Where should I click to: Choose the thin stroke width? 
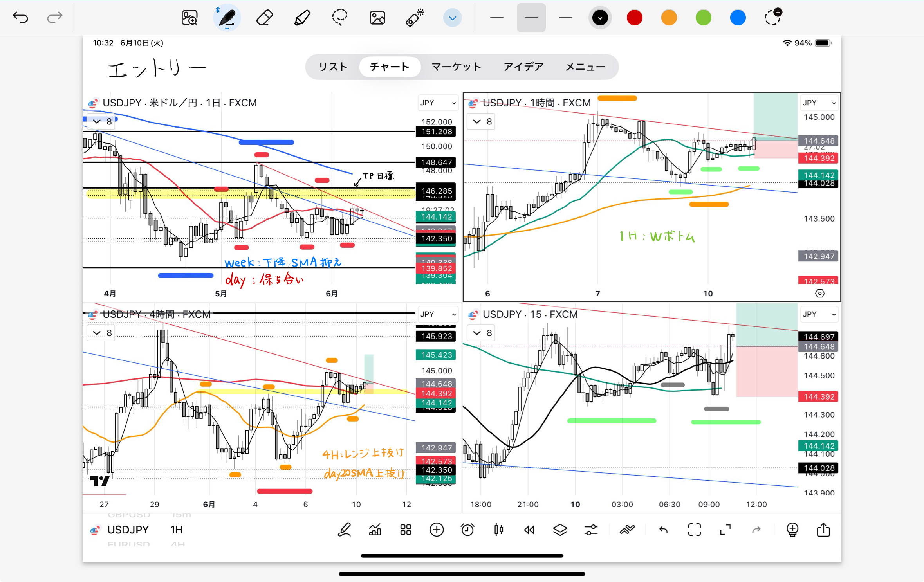tap(496, 18)
